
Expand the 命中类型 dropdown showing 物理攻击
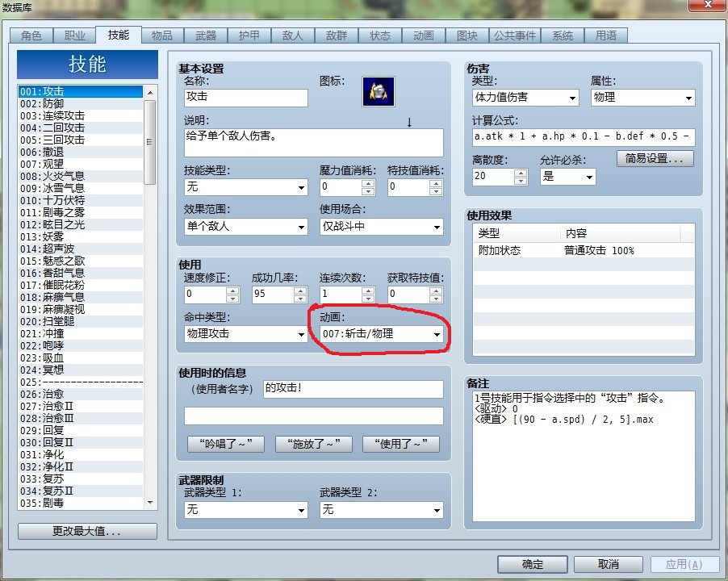point(246,333)
